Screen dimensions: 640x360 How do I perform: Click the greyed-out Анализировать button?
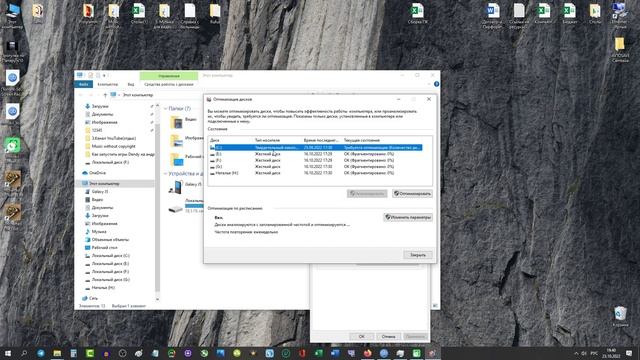[367, 193]
